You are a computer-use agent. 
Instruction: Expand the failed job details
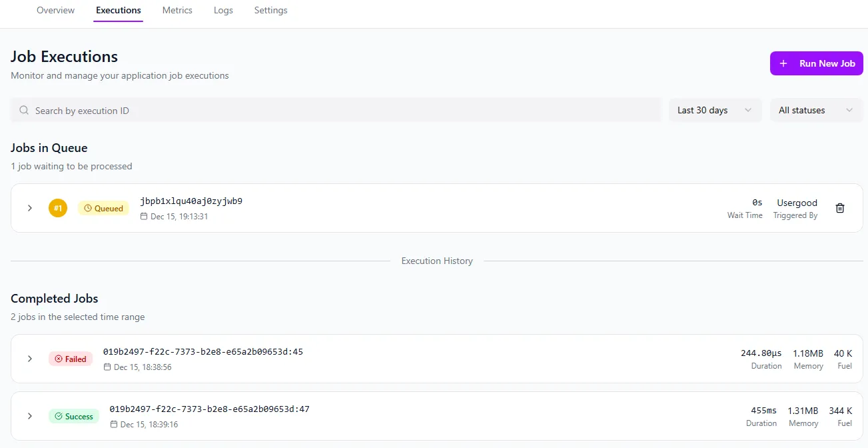[x=29, y=359]
